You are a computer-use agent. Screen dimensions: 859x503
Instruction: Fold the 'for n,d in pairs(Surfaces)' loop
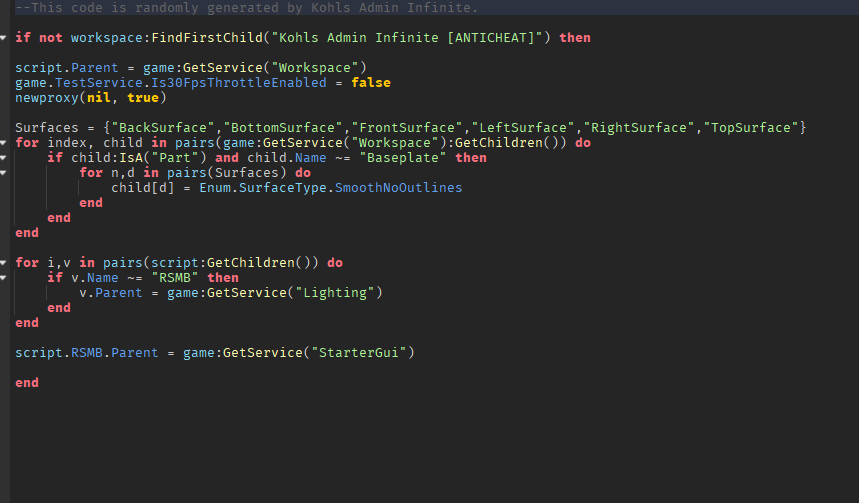click(4, 173)
